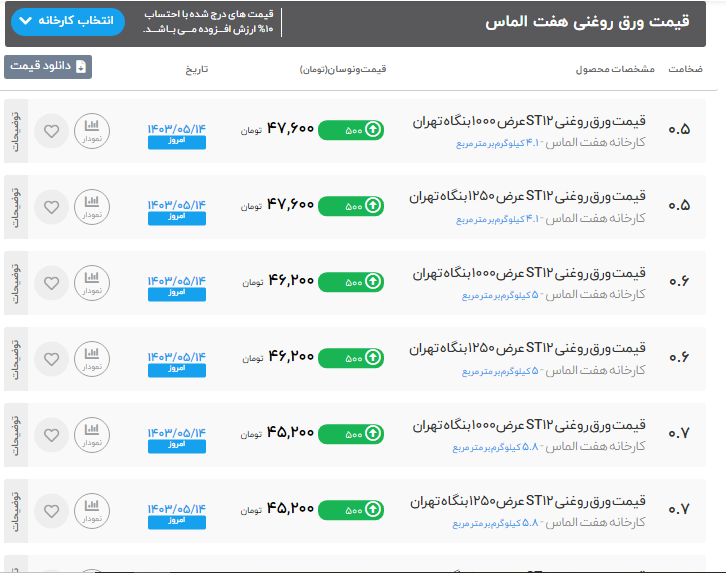Open chart for 0.5 thickness width 1000 sheet
The image size is (726, 573).
(93, 130)
